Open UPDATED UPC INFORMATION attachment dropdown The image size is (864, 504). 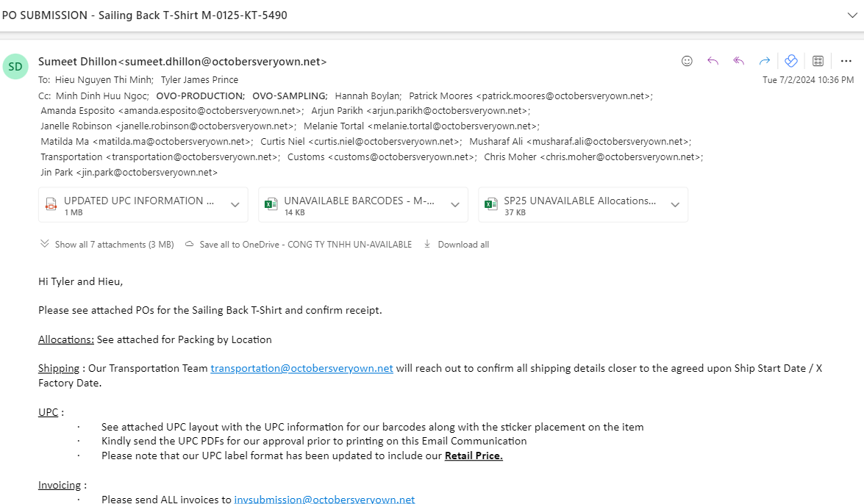235,205
